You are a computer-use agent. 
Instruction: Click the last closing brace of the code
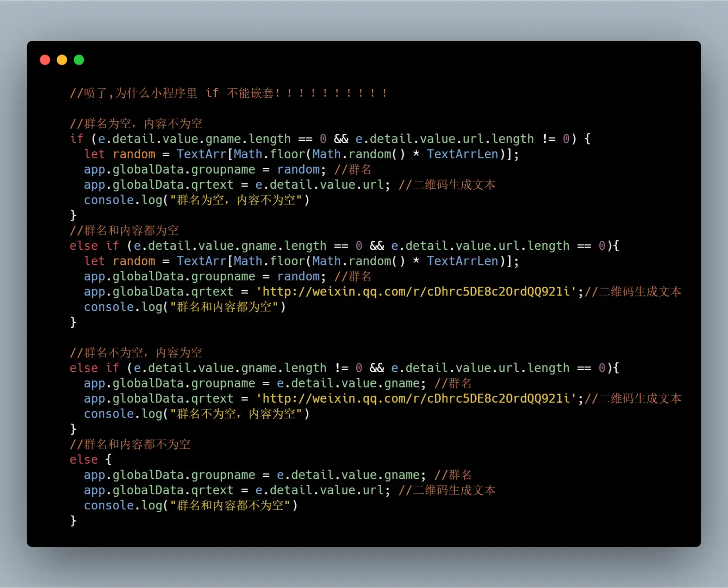click(x=73, y=521)
